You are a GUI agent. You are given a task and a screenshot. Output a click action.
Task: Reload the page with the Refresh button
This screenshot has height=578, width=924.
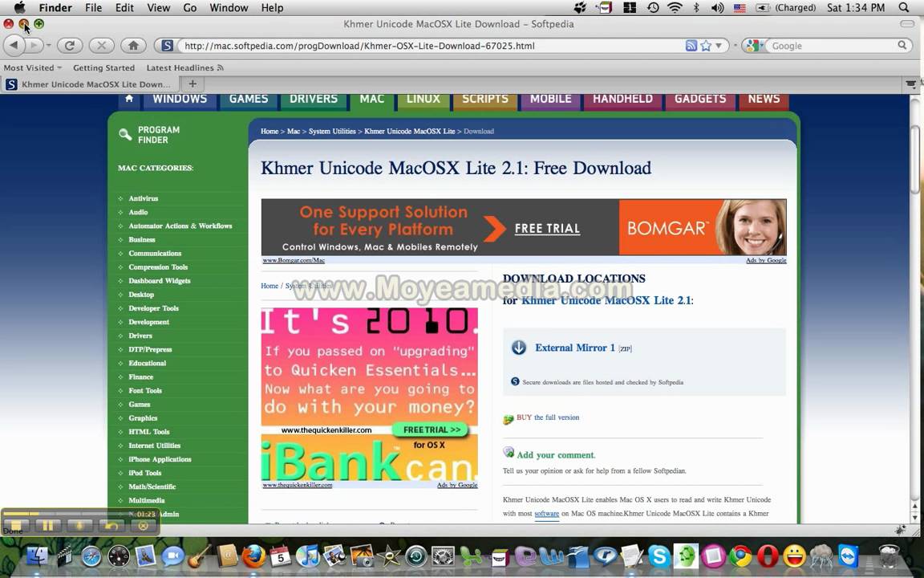click(x=70, y=46)
